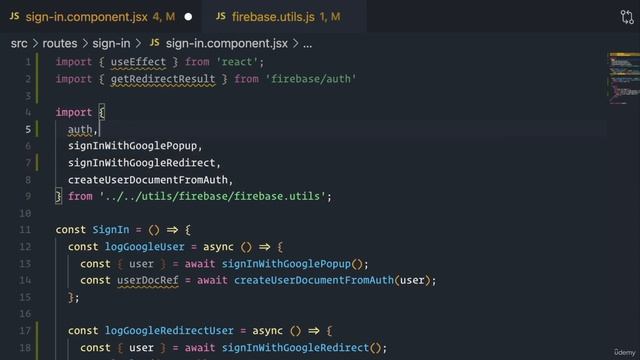Image resolution: width=640 pixels, height=360 pixels.
Task: Click 'logGoogleRedirectUser' function name
Action: 169,331
